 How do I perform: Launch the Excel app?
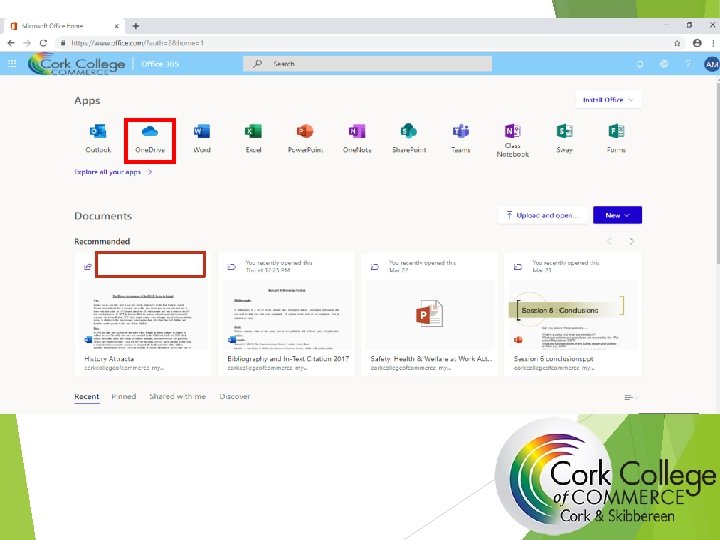(x=253, y=138)
